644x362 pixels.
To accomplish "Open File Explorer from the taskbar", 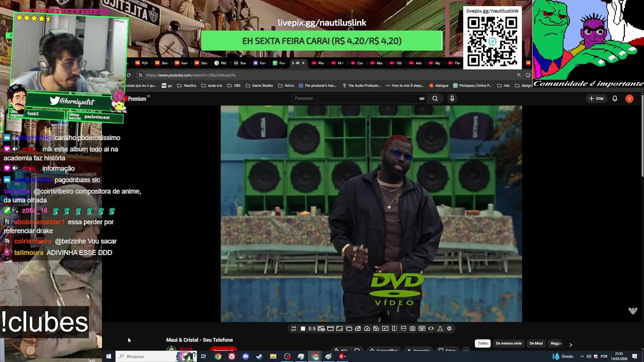I will coord(273,356).
